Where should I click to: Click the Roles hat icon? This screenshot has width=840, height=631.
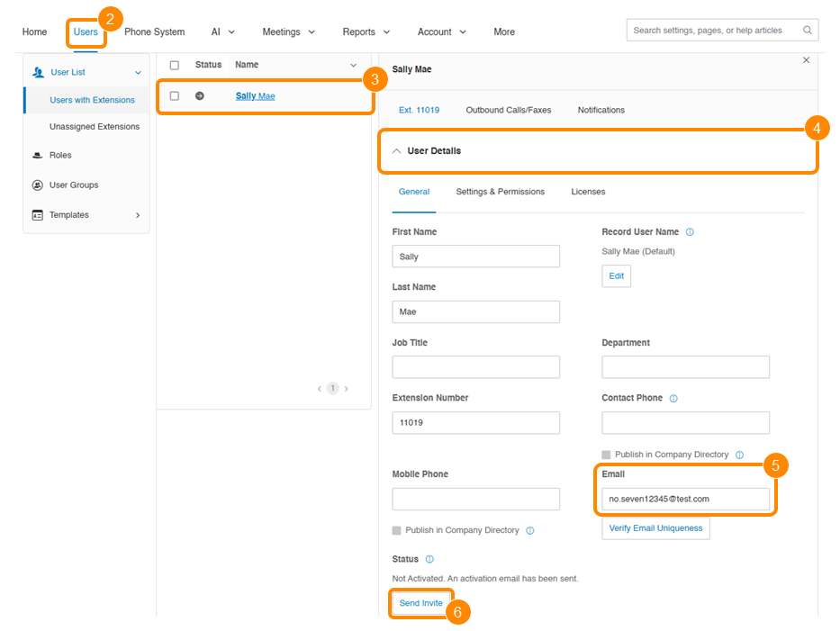click(x=37, y=155)
